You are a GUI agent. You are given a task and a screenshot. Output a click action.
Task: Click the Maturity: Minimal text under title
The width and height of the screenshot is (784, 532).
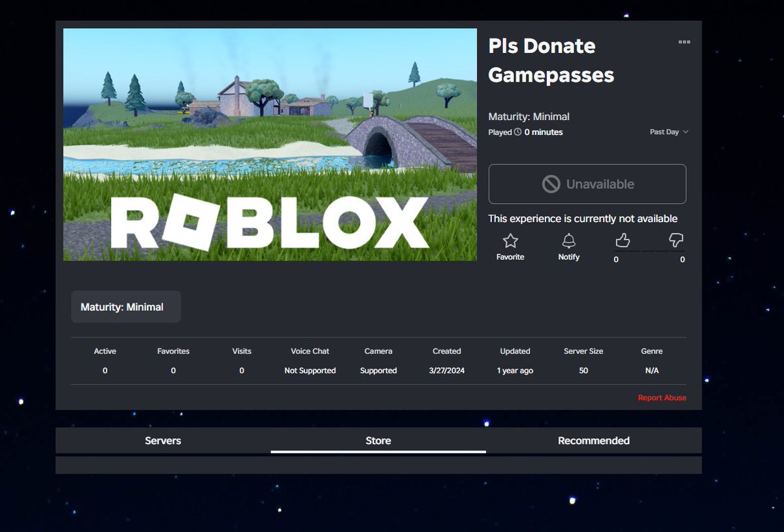pyautogui.click(x=529, y=117)
